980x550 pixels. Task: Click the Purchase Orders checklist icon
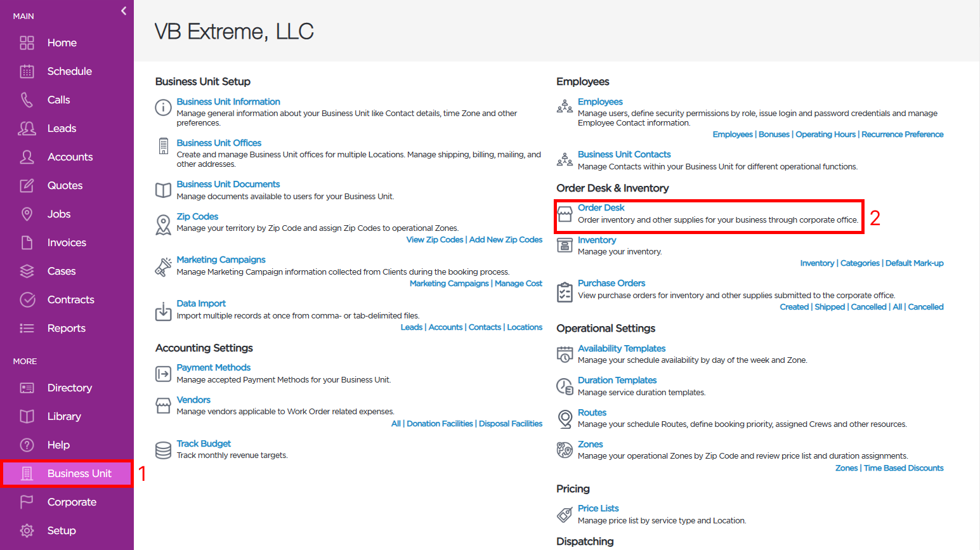pyautogui.click(x=565, y=292)
